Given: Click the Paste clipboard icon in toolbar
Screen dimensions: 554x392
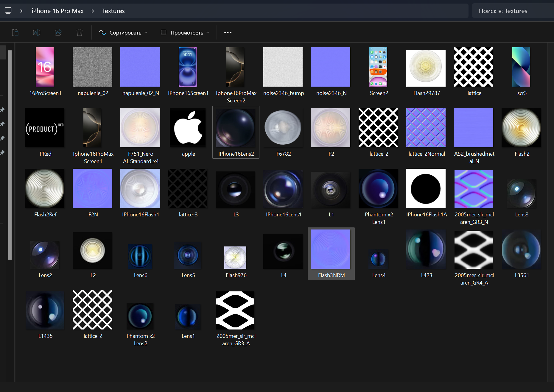Looking at the screenshot, I should (15, 32).
